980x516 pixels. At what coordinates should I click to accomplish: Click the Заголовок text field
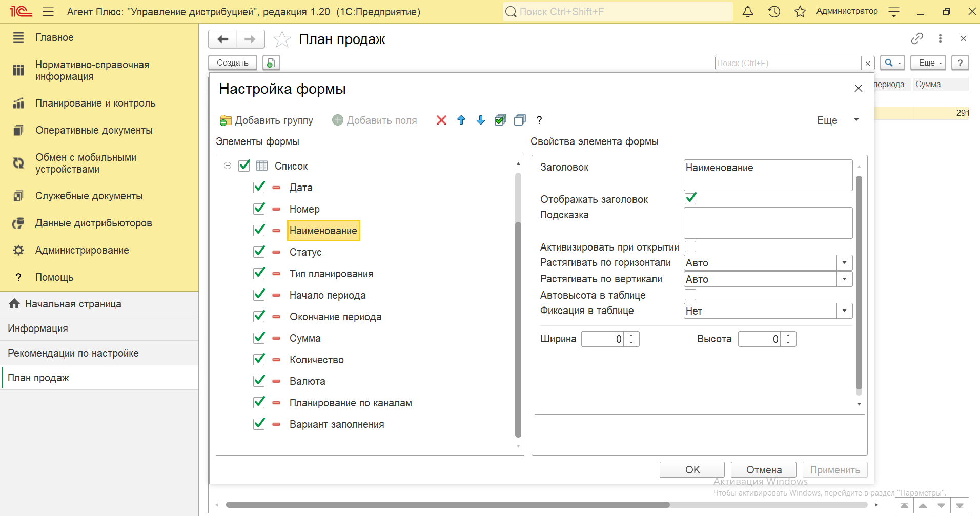tap(767, 175)
